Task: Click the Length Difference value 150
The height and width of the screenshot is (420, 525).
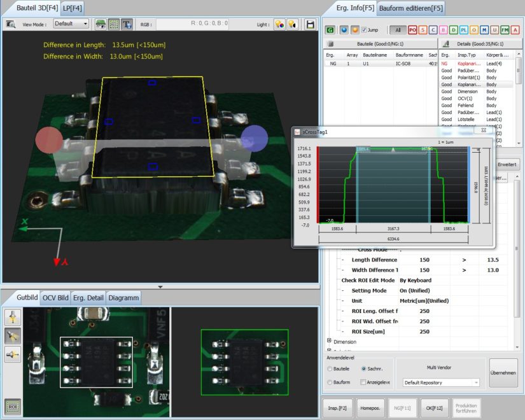Action: click(x=424, y=260)
